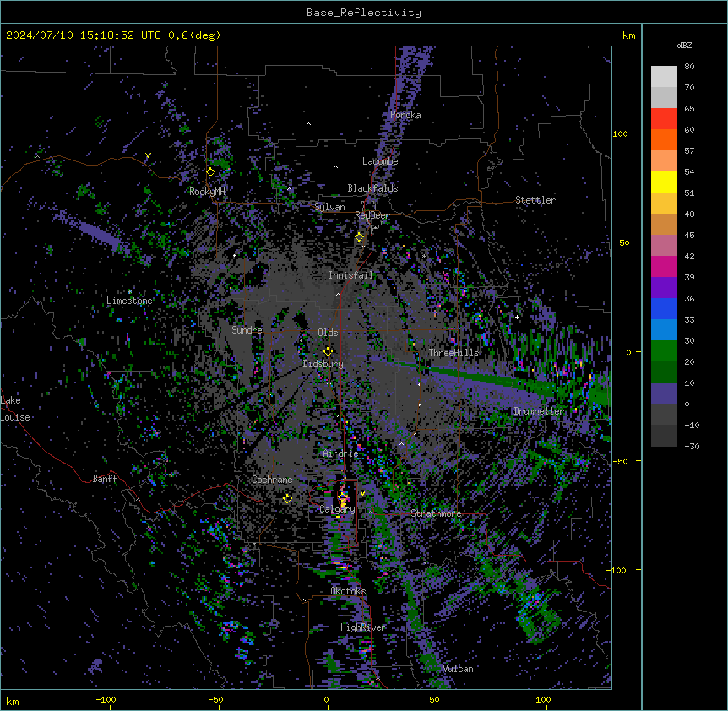Select the Sylvan label
This screenshot has height=711, width=728.
pos(329,207)
